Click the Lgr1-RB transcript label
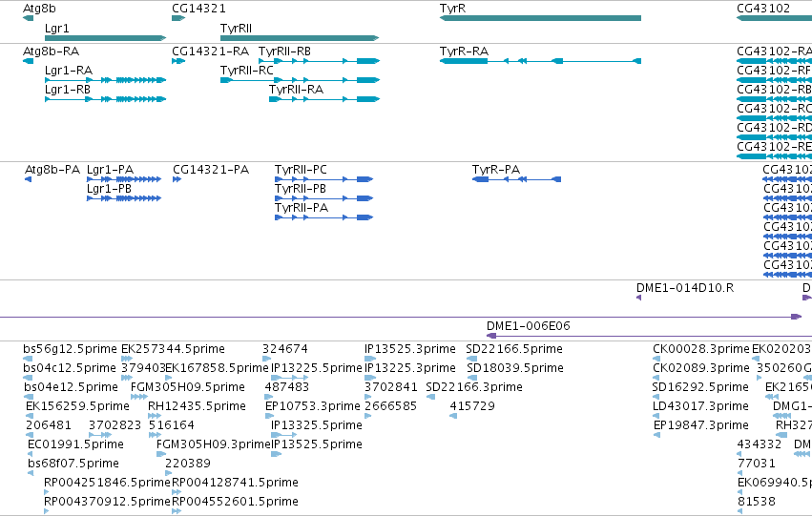The height and width of the screenshot is (516, 812). point(68,90)
